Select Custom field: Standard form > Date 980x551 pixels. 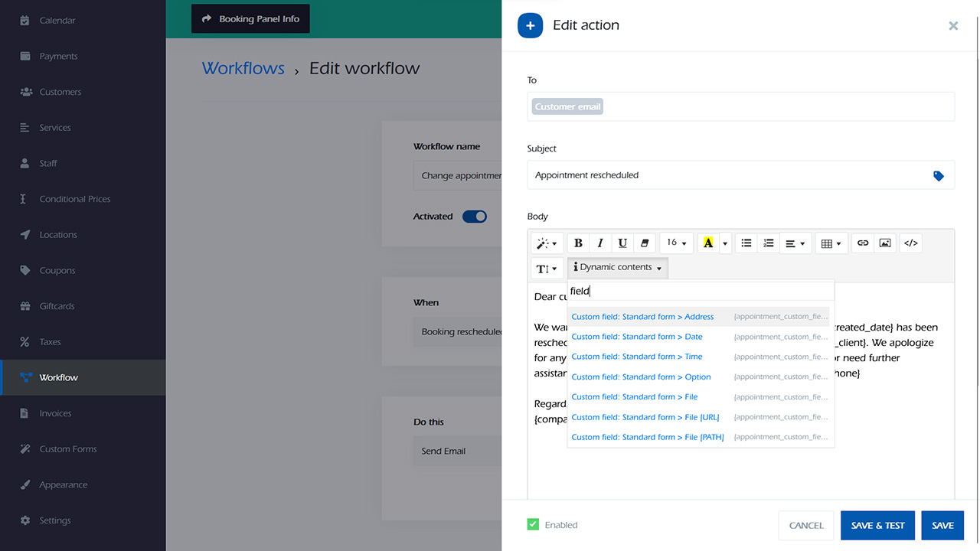[637, 337]
